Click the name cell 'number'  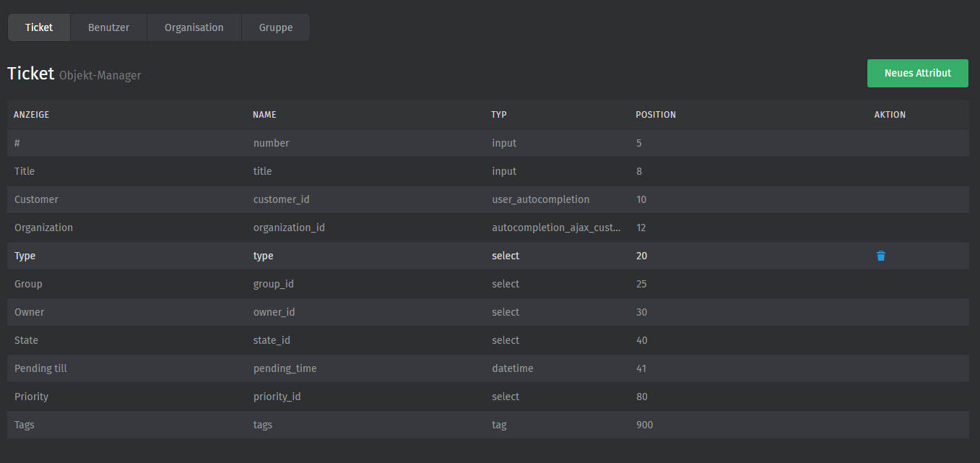[271, 143]
